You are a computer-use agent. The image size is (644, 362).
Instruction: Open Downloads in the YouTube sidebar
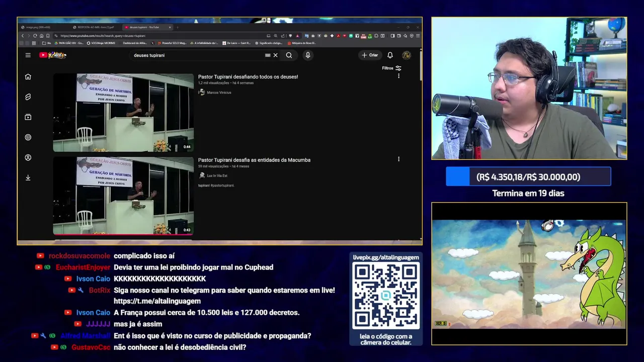pos(28,177)
